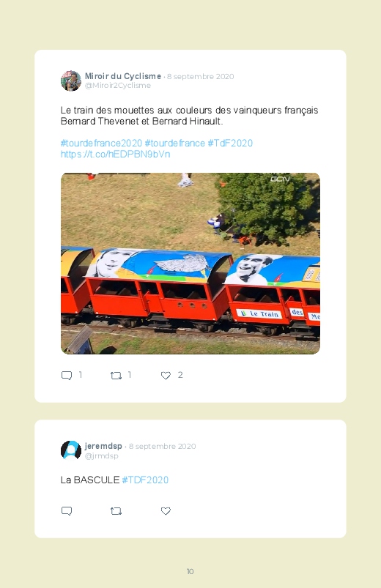The image size is (381, 588).
Task: Click the reply icon on jeremdsp tweet
Action: (67, 511)
